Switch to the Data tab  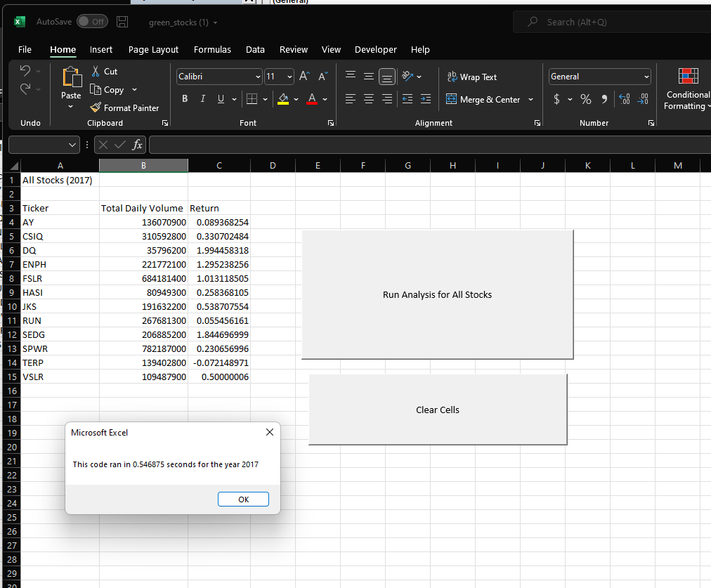255,49
